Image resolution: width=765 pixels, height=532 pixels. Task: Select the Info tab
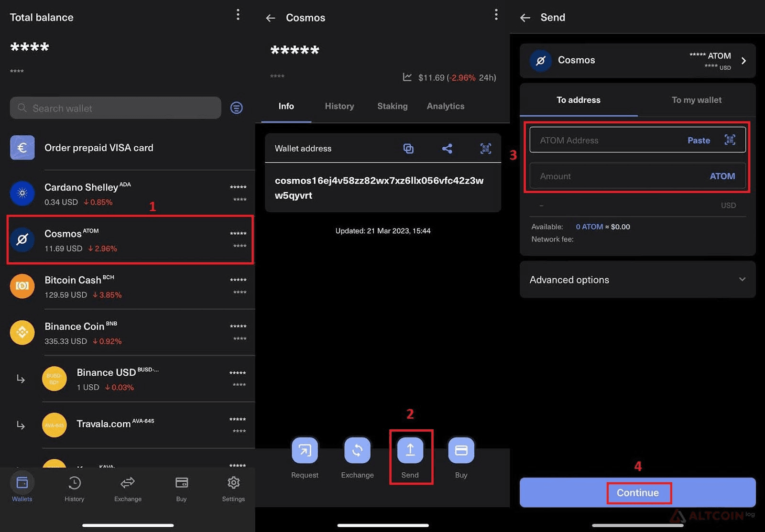pyautogui.click(x=286, y=106)
